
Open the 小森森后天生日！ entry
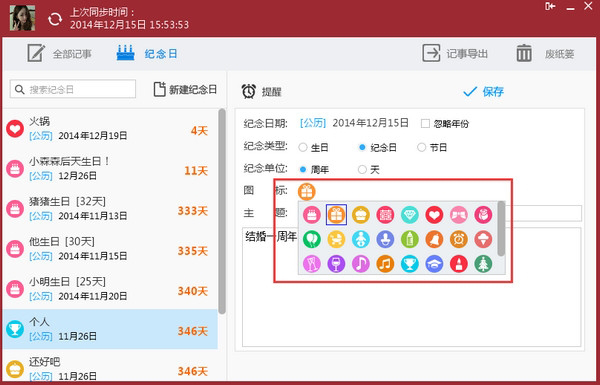110,169
